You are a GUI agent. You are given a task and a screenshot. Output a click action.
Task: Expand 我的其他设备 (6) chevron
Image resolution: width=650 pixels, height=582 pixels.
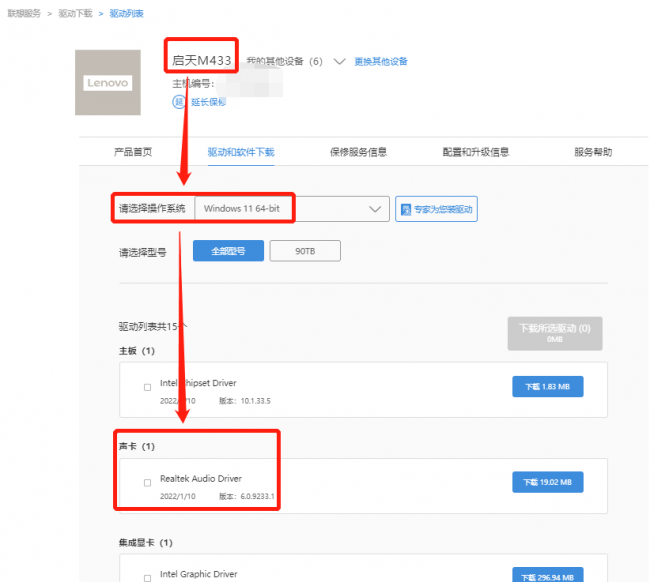[340, 62]
